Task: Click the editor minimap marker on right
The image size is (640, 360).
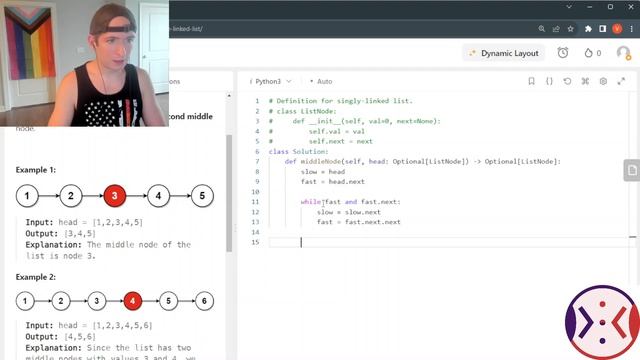Action: tap(633, 237)
